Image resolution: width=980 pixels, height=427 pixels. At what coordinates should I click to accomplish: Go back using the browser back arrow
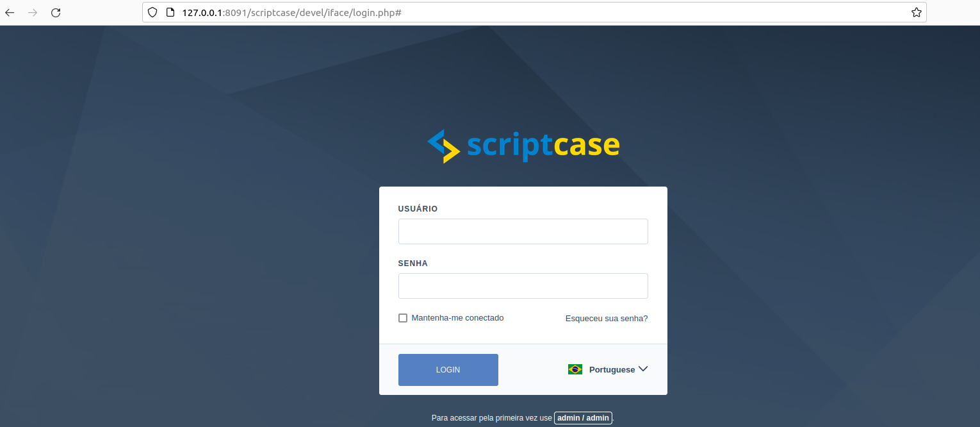click(x=10, y=12)
